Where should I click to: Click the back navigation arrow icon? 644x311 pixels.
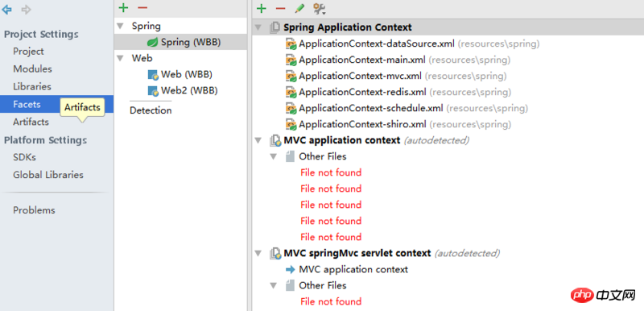tap(6, 9)
